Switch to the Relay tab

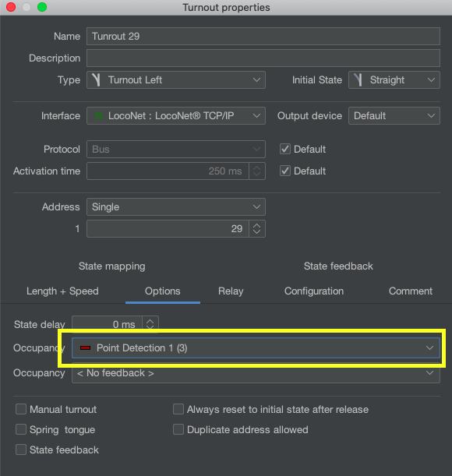coord(231,291)
